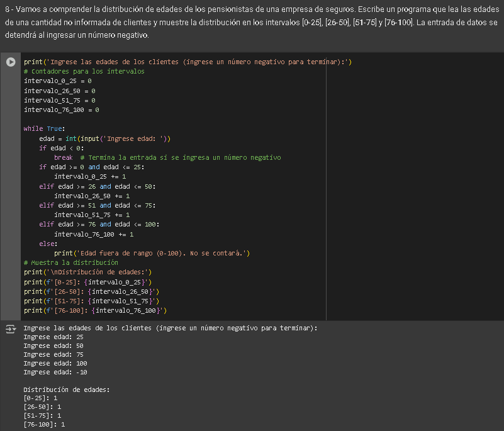Click the print f'[51-75]' code line
Image resolution: width=504 pixels, height=431 pixels.
coord(92,301)
